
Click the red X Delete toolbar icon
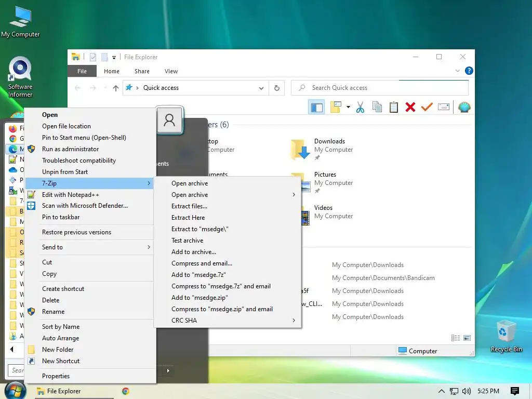(x=410, y=107)
